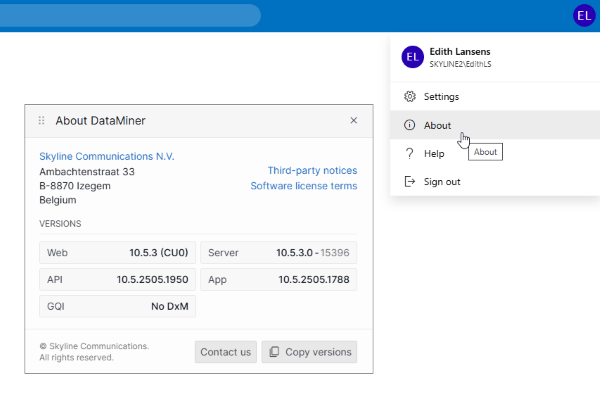Click the Edith Lansens user name
Viewport: 600px width, 395px height.
click(460, 52)
